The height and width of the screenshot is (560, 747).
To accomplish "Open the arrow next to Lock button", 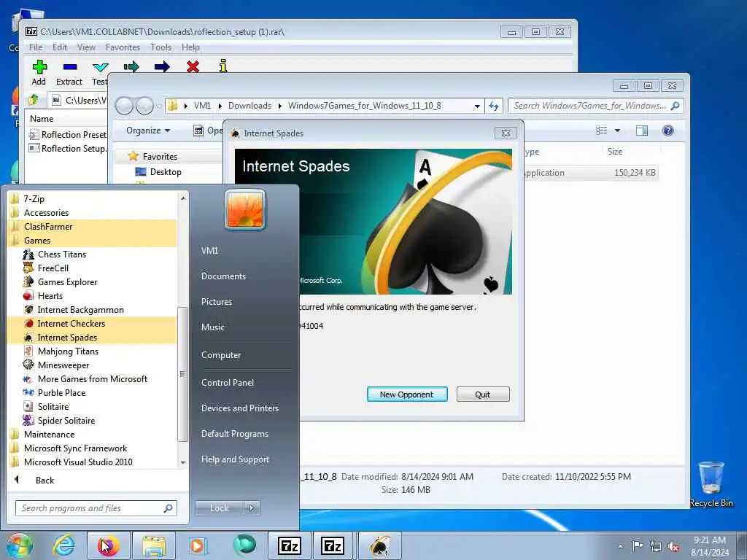I will pos(252,508).
